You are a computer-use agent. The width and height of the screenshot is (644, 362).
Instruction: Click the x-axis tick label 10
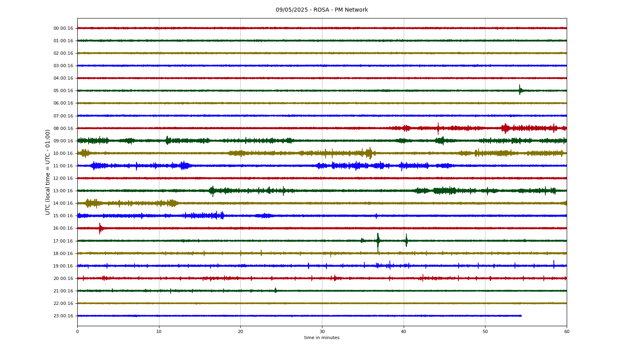pyautogui.click(x=159, y=331)
